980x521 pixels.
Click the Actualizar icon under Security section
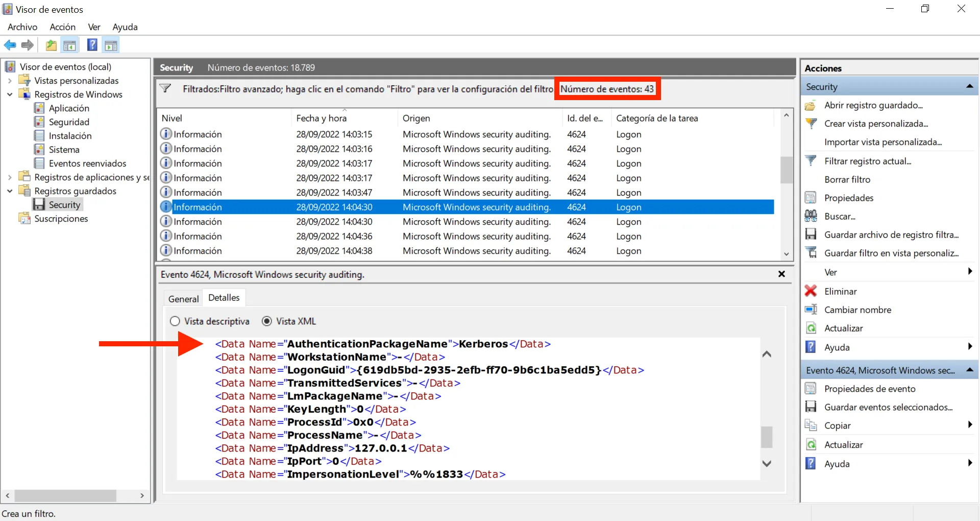(811, 328)
